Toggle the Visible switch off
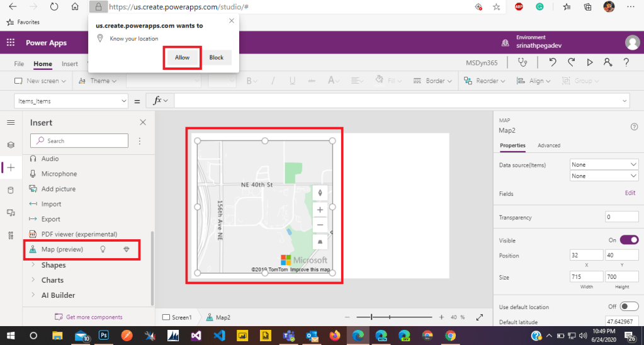 click(x=629, y=240)
